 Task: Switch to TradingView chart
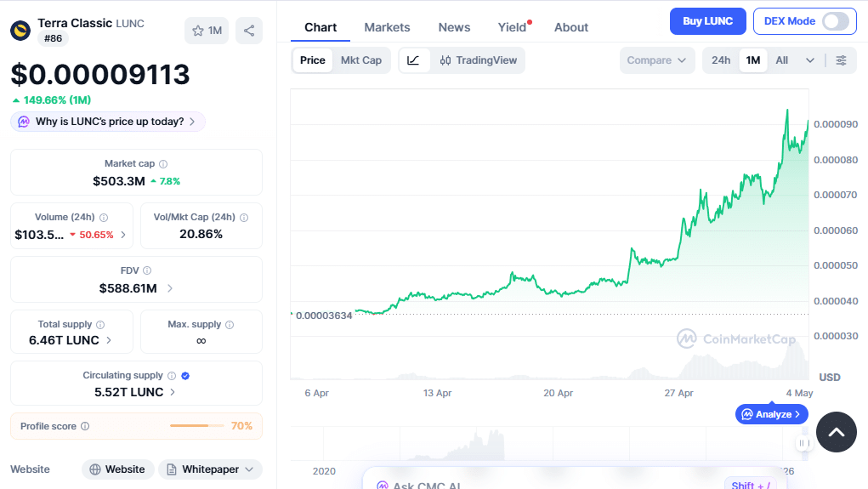[479, 60]
